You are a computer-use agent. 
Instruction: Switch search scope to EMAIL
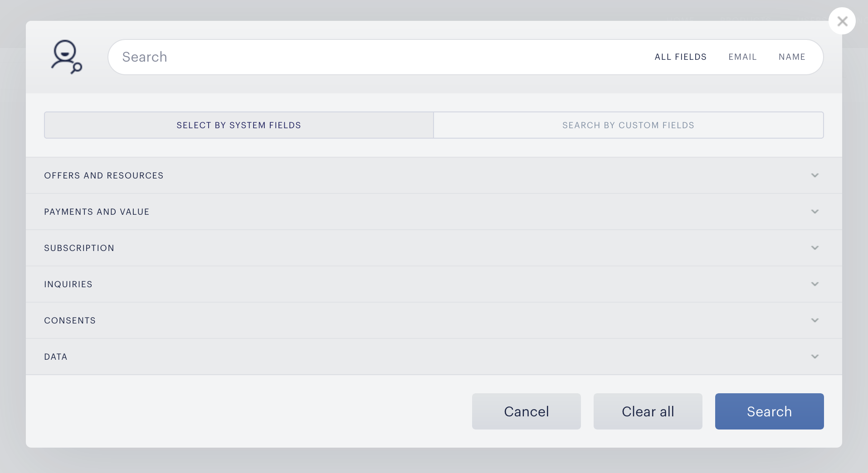742,57
